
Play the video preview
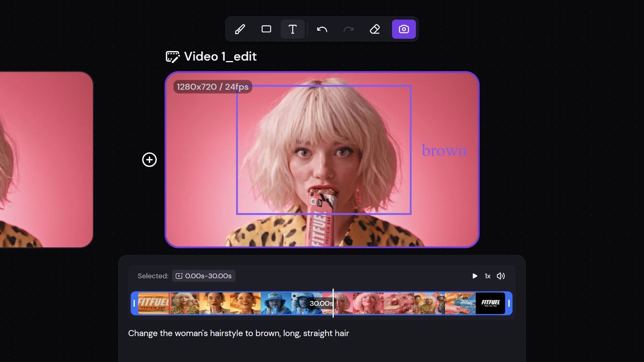pyautogui.click(x=475, y=276)
